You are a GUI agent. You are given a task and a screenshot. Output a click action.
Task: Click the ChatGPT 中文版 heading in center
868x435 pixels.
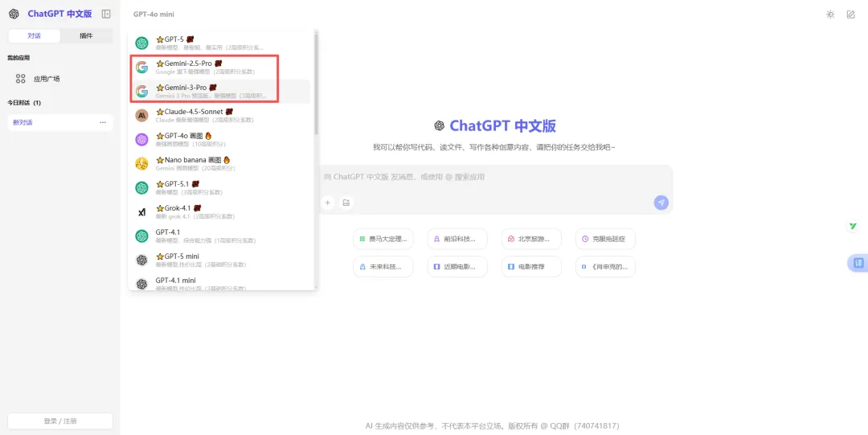pyautogui.click(x=502, y=125)
